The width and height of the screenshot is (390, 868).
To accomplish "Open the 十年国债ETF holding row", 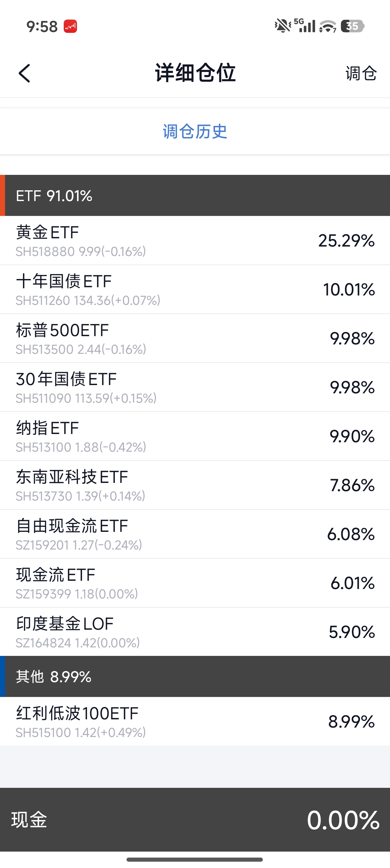I will coord(195,289).
